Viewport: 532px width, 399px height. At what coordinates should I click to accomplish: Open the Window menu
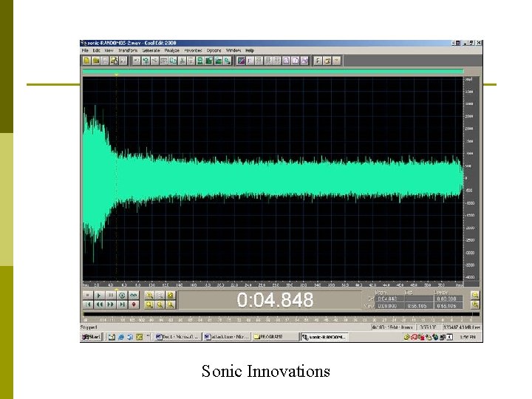[x=233, y=50]
